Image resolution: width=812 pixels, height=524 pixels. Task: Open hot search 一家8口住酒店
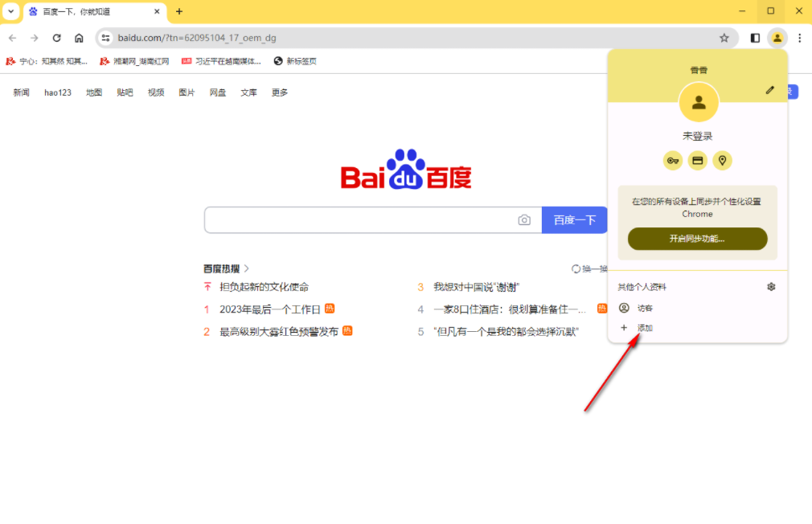(510, 309)
